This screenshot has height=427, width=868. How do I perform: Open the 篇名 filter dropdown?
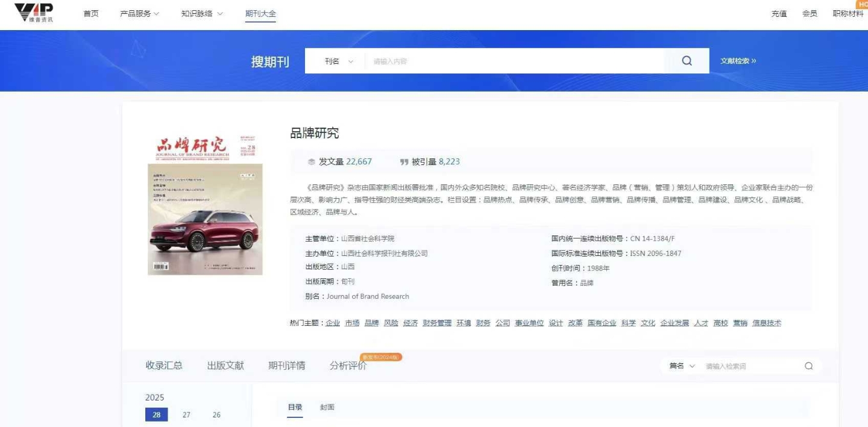[x=682, y=366]
